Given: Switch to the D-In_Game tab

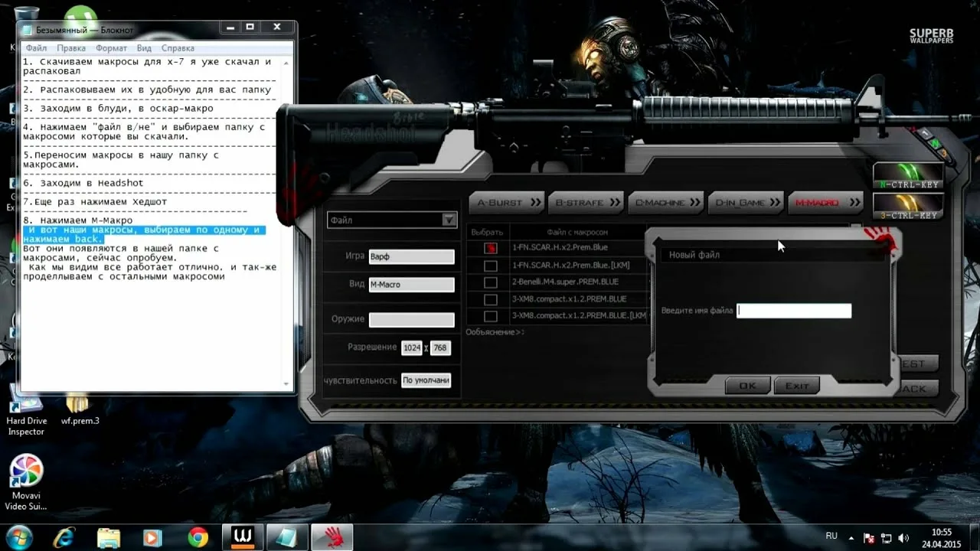Looking at the screenshot, I should [746, 202].
